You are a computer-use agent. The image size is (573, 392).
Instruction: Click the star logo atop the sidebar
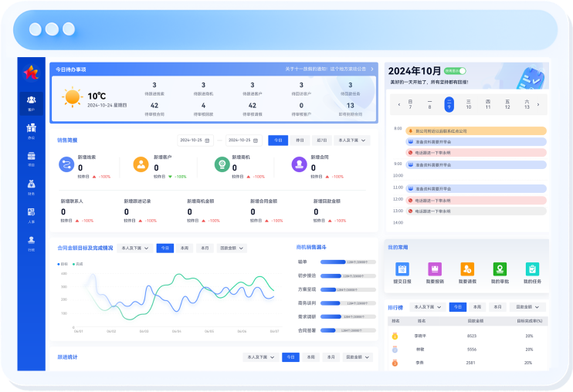pos(32,73)
